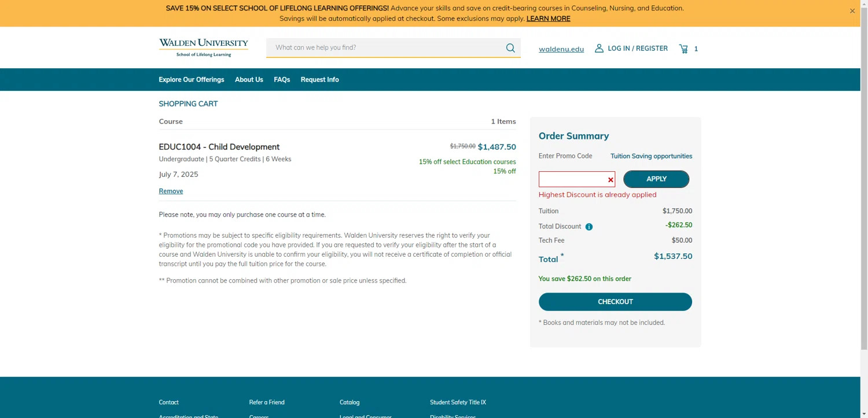This screenshot has width=868, height=418.
Task: Click the search magnifier icon
Action: 510,48
